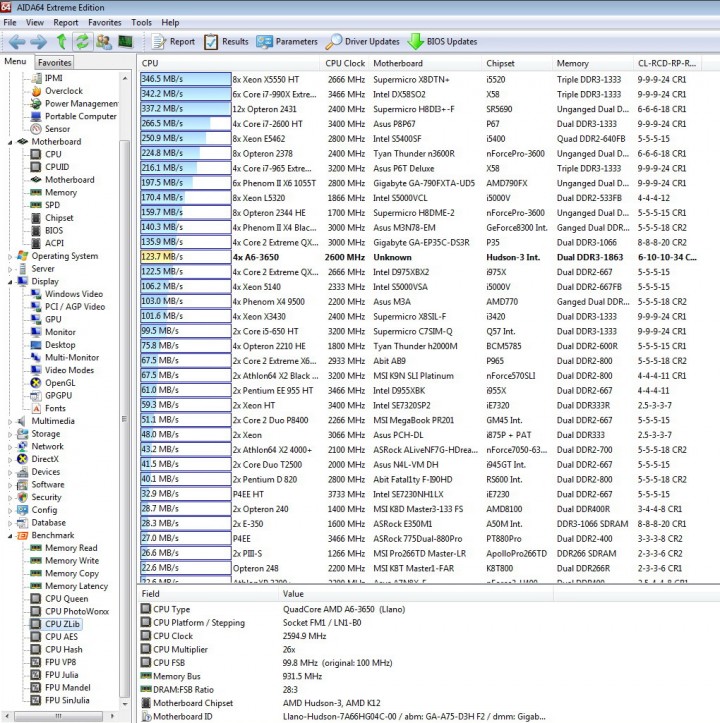Click the Forward navigation arrow
Viewport: 720px width, 723px height.
point(38,42)
